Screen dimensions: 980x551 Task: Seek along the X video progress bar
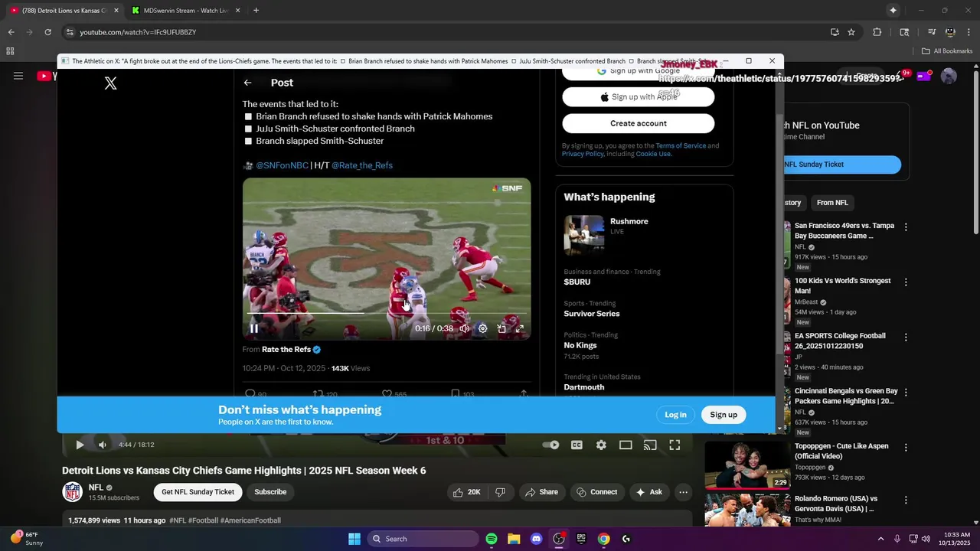[387, 313]
